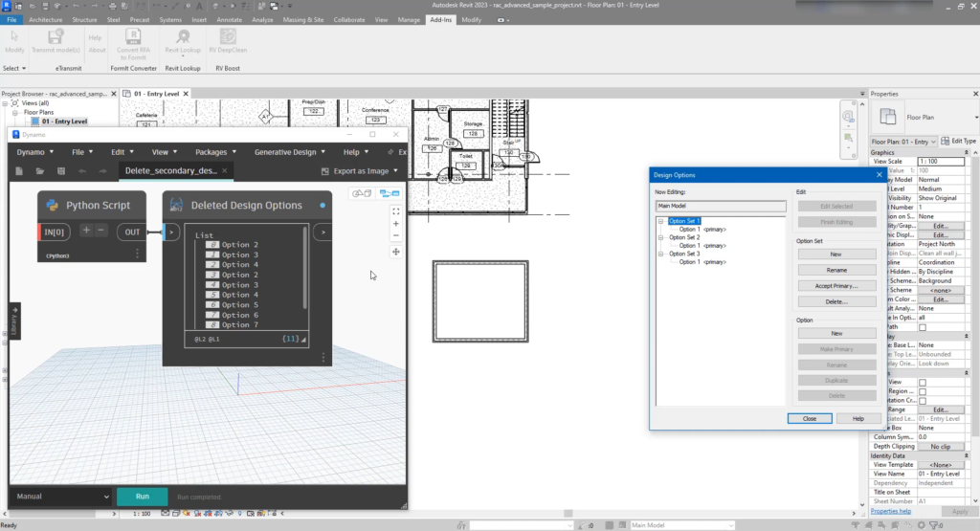Click the Run button in Dynamo
This screenshot has width=980, height=531.
[143, 497]
